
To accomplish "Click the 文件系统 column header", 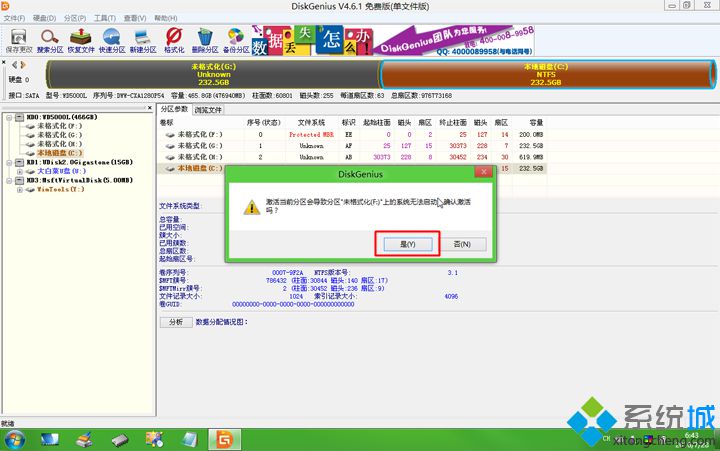I will coord(311,123).
